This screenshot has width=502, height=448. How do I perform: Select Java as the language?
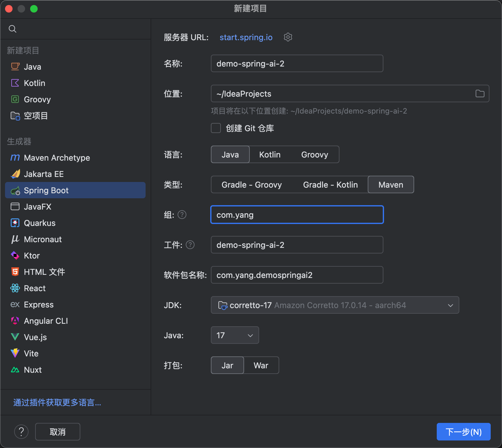coord(230,154)
